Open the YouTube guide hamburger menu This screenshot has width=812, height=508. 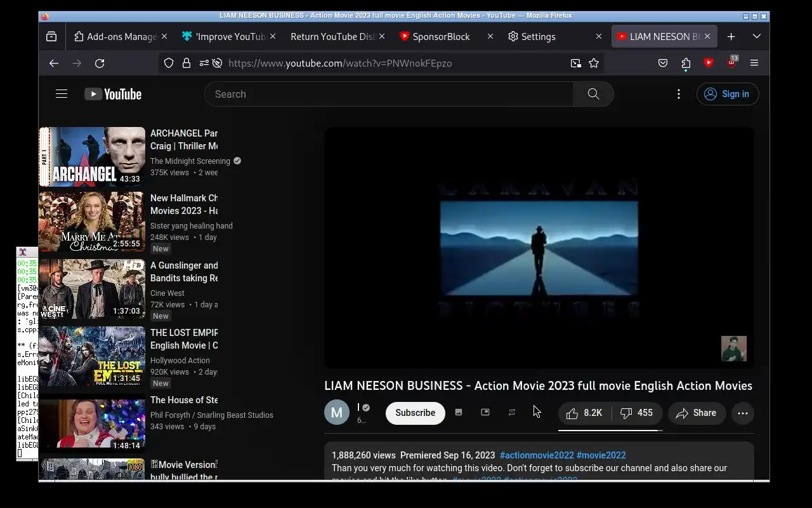pyautogui.click(x=62, y=94)
